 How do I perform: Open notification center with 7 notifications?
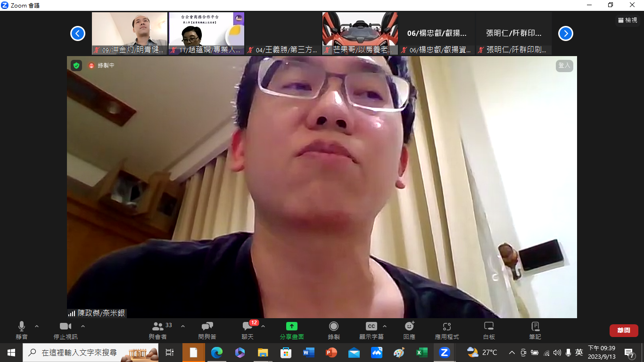(629, 353)
